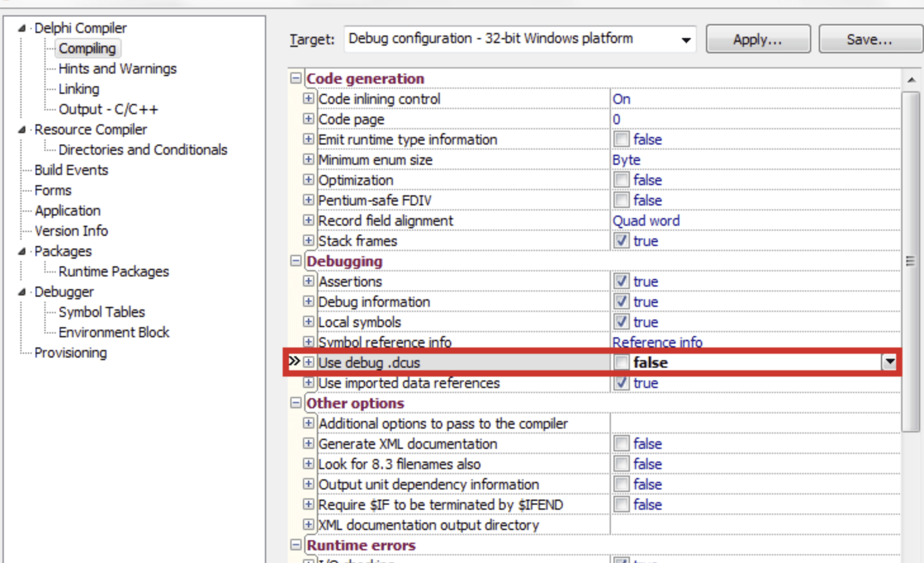Screen dimensions: 924x563
Task: Uncheck Use imported data references checkbox
Action: click(621, 382)
